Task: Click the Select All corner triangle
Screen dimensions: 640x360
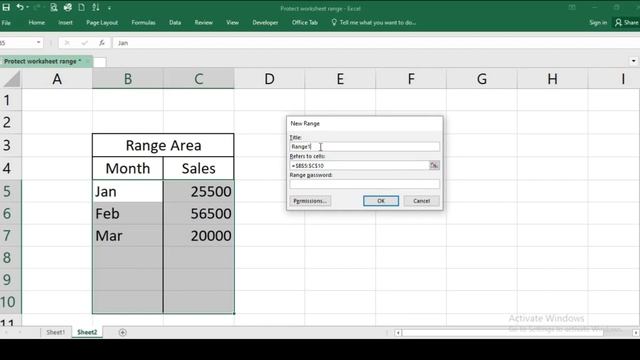Action: pos(12,79)
